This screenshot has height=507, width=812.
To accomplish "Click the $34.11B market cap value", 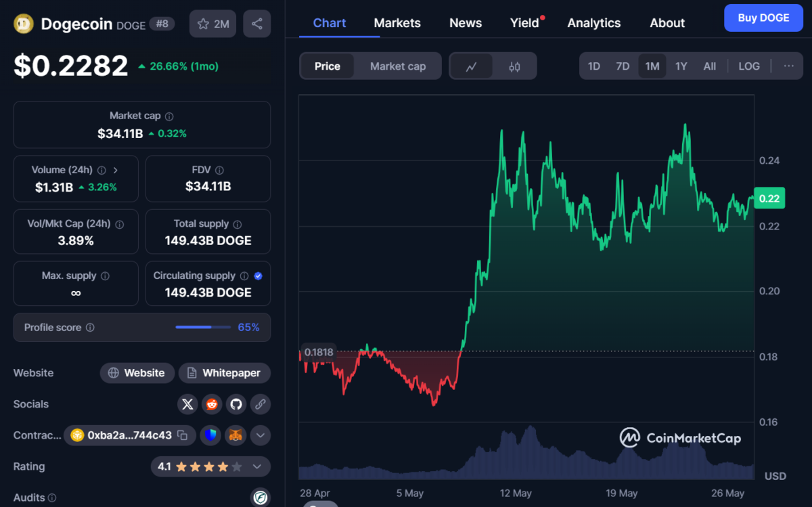I will click(120, 133).
